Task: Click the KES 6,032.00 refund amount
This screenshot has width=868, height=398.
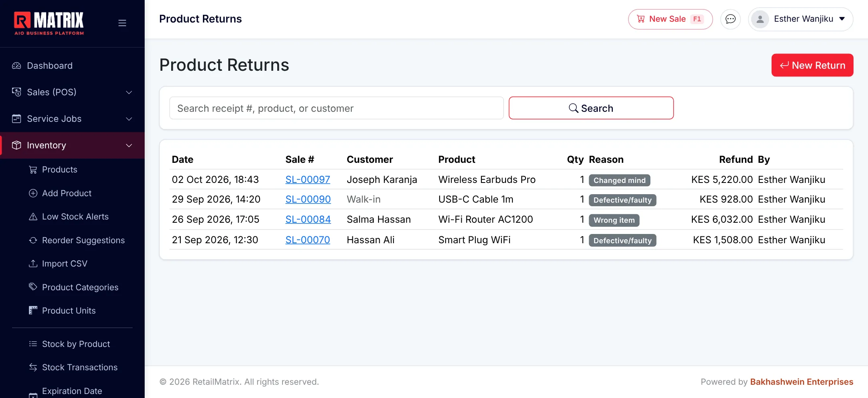Action: 722,220
